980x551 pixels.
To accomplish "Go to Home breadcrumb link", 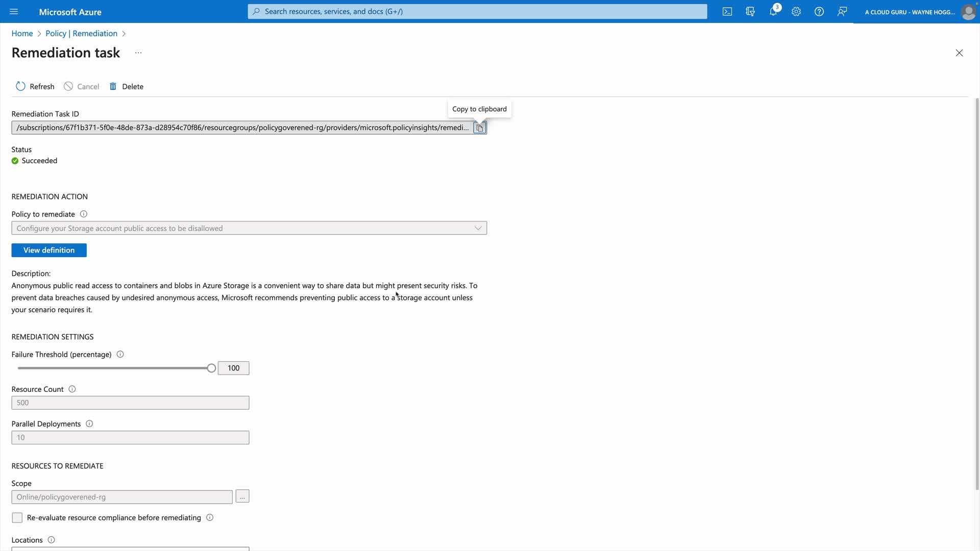I will pyautogui.click(x=22, y=33).
